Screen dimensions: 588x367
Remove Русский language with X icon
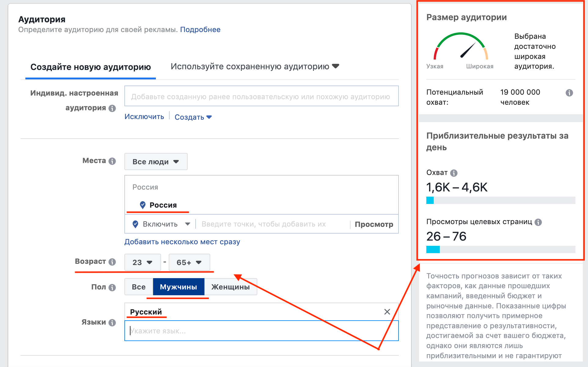[x=387, y=312]
